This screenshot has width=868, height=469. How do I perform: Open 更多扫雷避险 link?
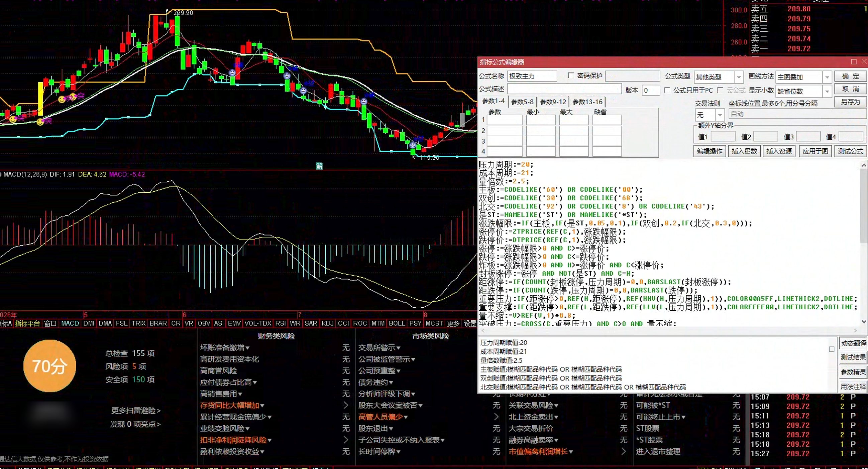136,411
